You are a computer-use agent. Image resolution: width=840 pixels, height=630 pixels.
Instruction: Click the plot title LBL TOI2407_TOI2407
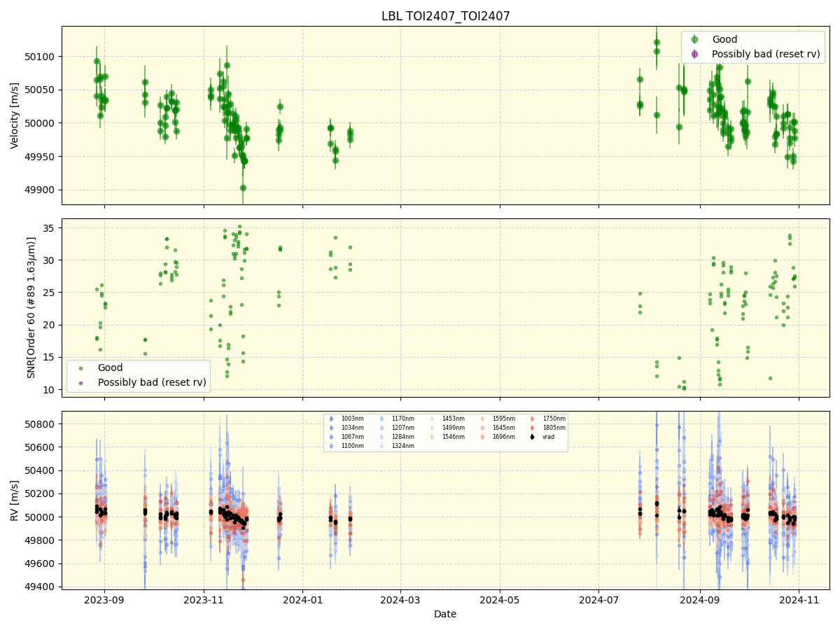pos(445,16)
